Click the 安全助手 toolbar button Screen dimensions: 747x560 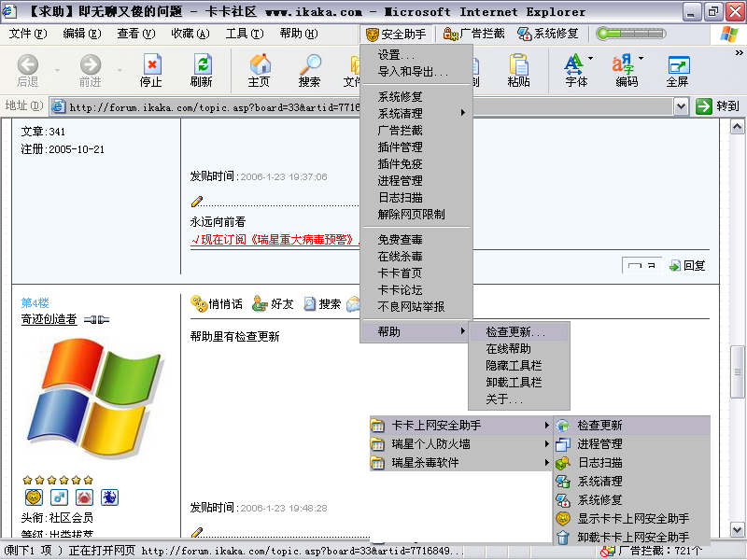click(396, 35)
